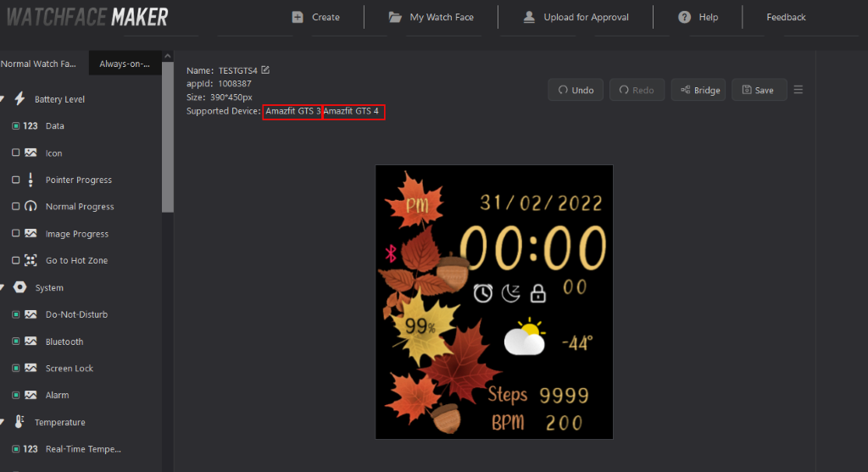This screenshot has width=868, height=472.
Task: Click the image icon beside Bluetooth
Action: pos(31,342)
